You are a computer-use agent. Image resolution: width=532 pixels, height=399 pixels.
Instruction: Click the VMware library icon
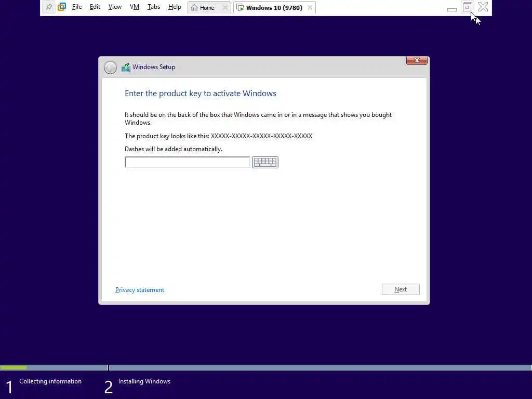pyautogui.click(x=62, y=7)
